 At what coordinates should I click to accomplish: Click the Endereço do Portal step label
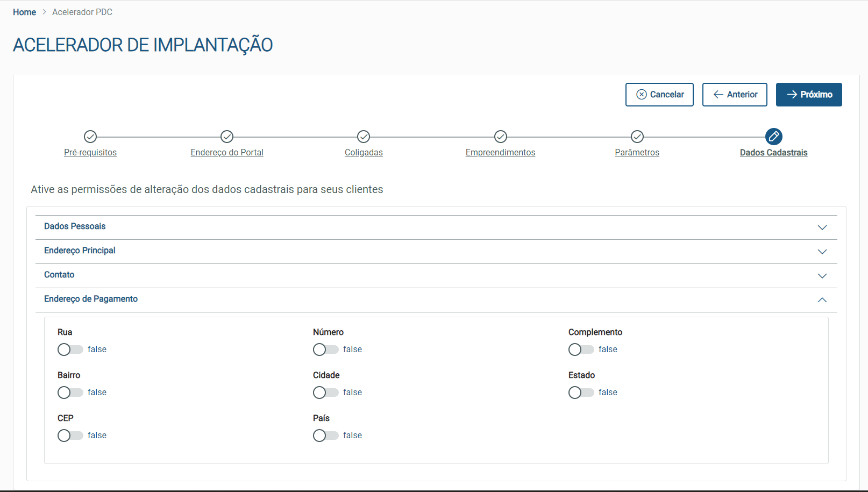point(227,153)
